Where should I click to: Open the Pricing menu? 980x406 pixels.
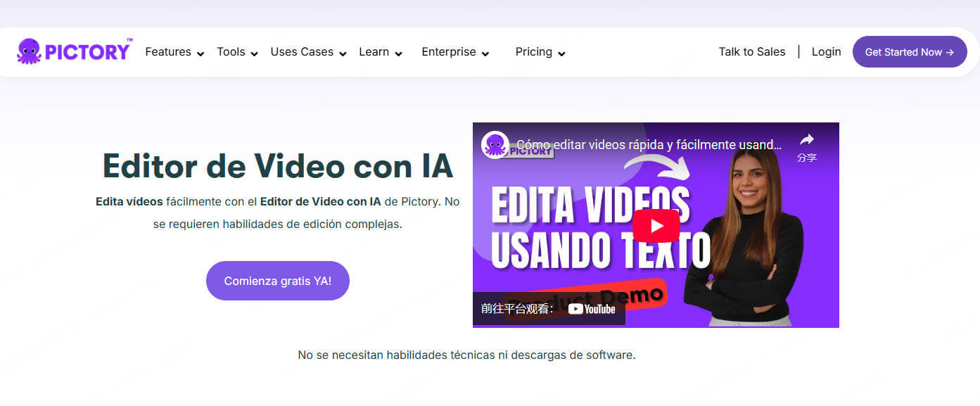click(533, 52)
